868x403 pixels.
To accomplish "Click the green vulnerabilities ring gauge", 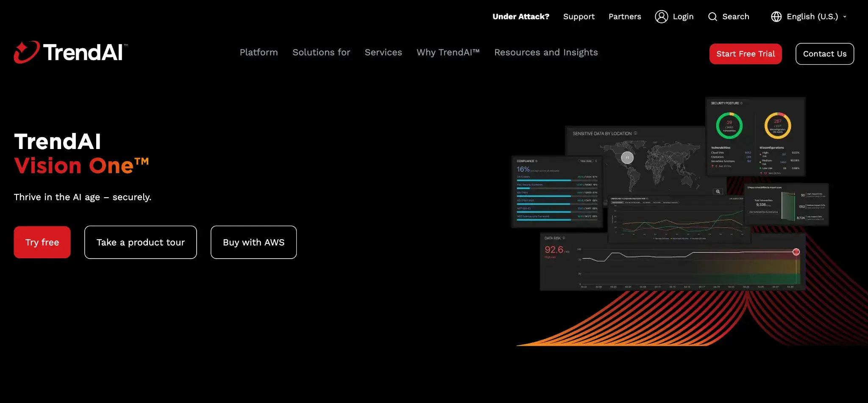I will [x=729, y=125].
